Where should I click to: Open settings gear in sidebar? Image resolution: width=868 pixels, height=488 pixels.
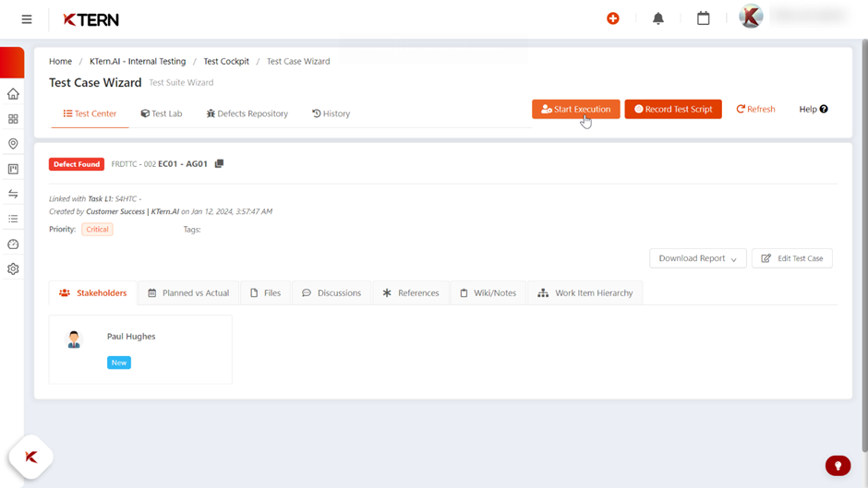(13, 268)
